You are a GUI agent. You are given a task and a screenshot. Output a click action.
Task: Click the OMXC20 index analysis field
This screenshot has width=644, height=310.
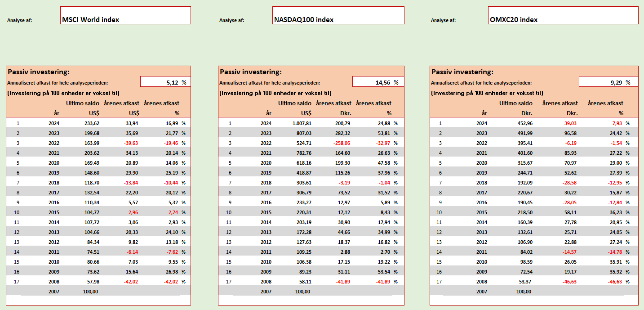[563, 15]
